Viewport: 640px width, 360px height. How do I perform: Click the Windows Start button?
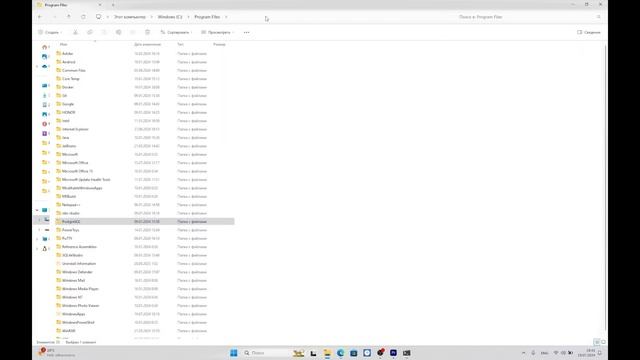(x=233, y=353)
